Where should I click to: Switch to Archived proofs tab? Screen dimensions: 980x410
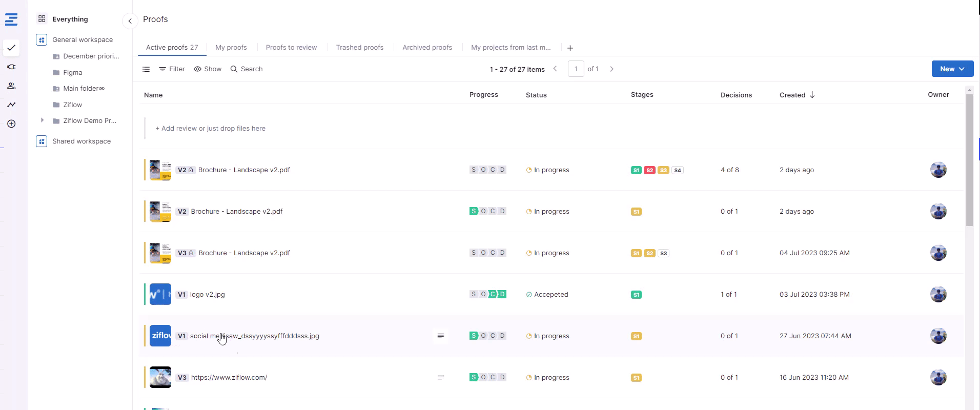(427, 47)
